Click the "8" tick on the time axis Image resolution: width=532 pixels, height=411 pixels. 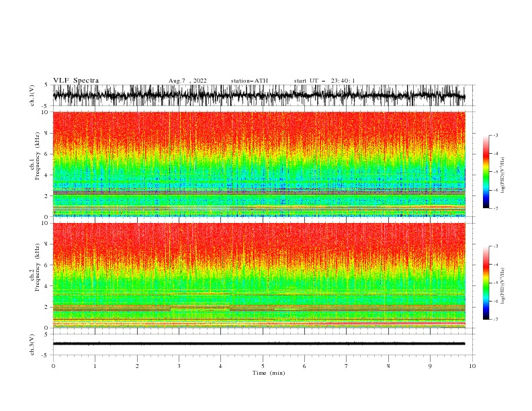[x=388, y=366]
